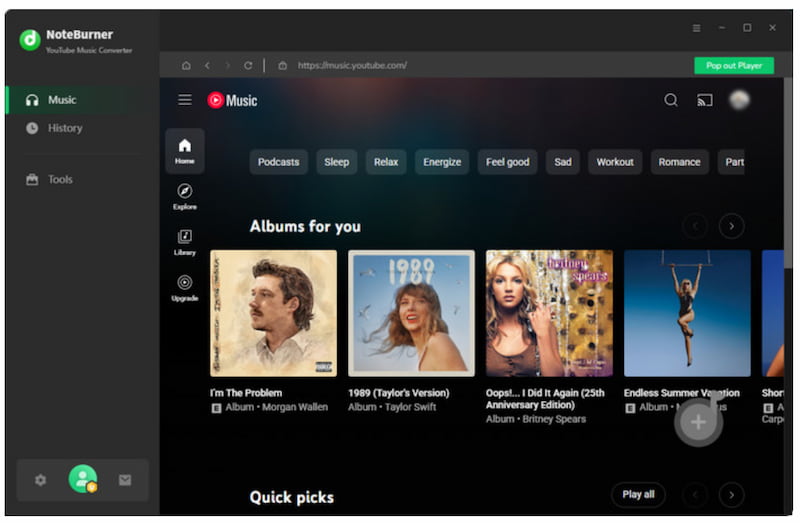Click the page vertical scrollbar
Screen dimensions: 800x523
788,173
